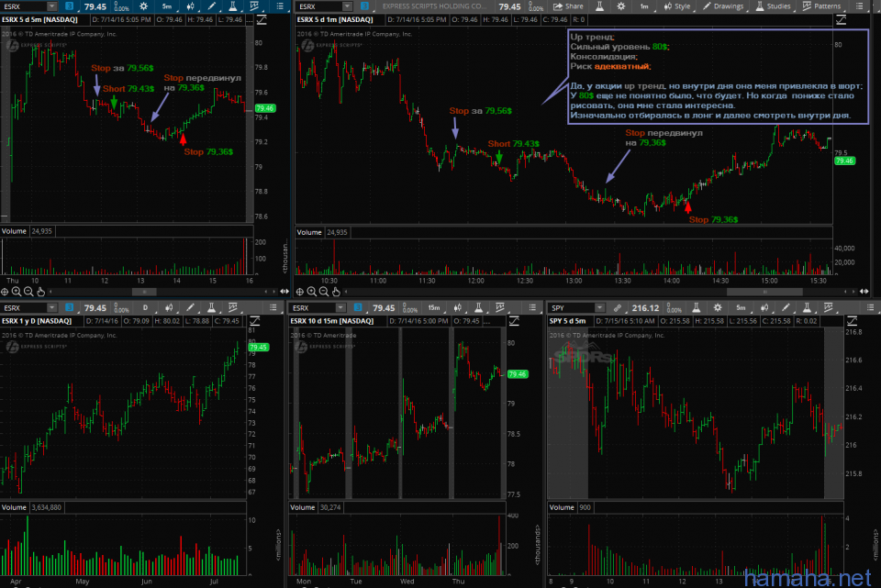Open 5m timeframe dropdown in SPY chart

[741, 307]
